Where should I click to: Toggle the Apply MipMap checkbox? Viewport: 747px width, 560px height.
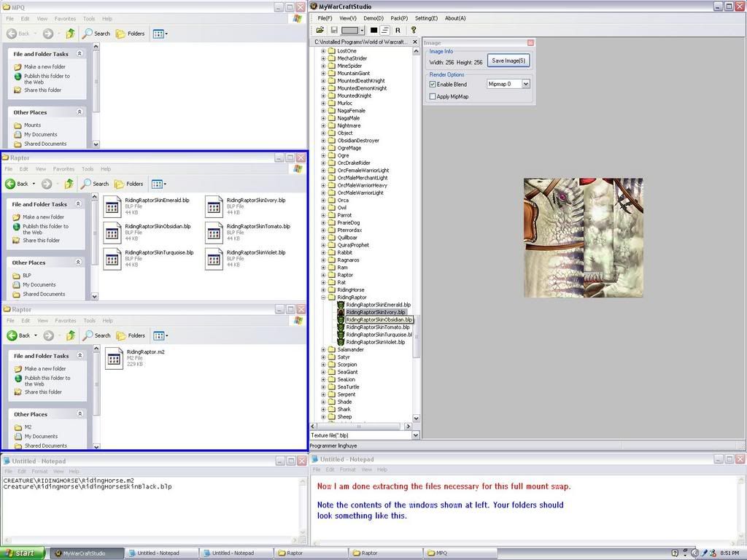[x=433, y=97]
